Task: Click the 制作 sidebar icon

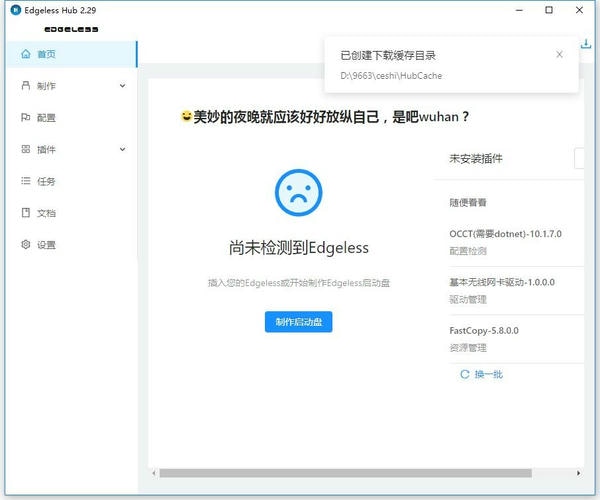Action: (x=26, y=85)
